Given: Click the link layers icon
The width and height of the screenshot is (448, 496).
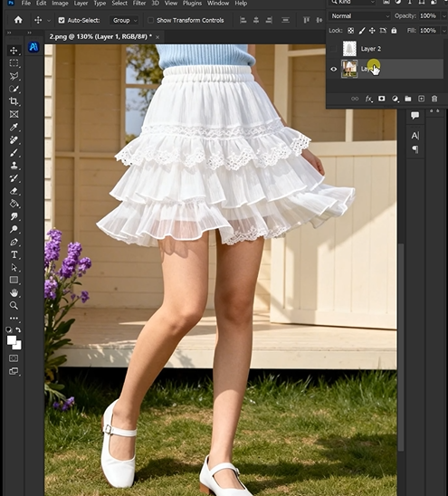Looking at the screenshot, I should click(x=355, y=99).
